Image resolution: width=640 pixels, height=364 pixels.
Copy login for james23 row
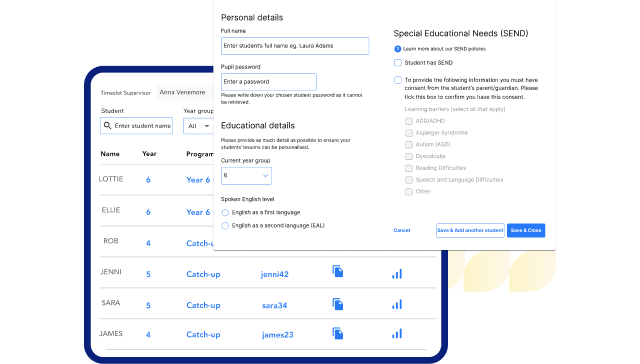tap(338, 333)
